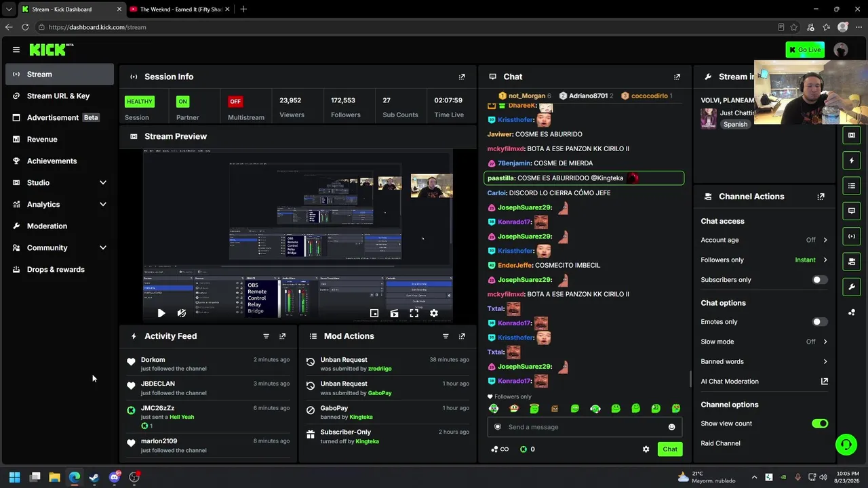Image resolution: width=868 pixels, height=488 pixels.
Task: Click the green Chat send button
Action: pyautogui.click(x=670, y=449)
